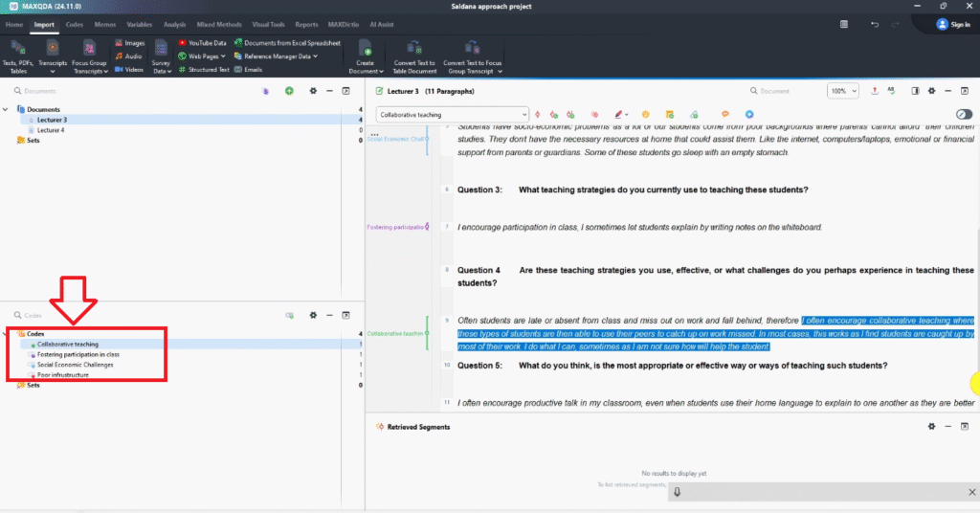Click the green add-document icon in Documents panel
The height and width of the screenshot is (513, 980).
[289, 91]
